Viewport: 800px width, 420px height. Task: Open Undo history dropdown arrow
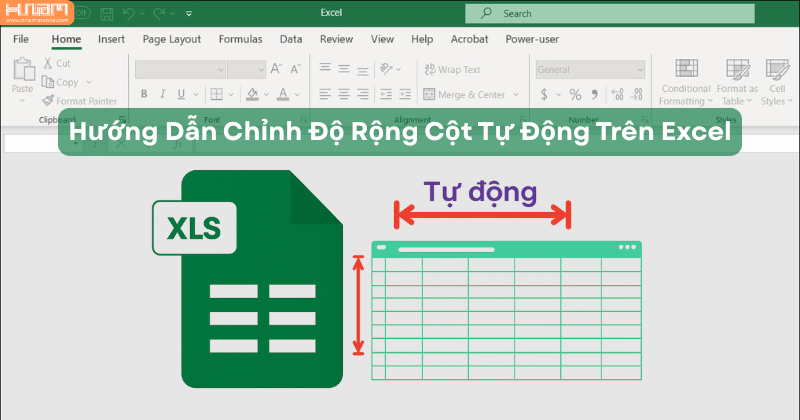(142, 14)
